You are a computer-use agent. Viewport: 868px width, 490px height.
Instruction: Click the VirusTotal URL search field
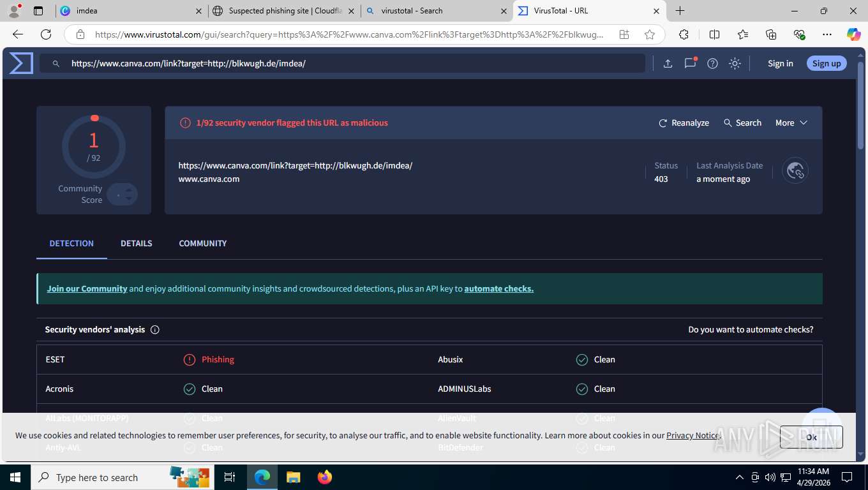(x=342, y=63)
